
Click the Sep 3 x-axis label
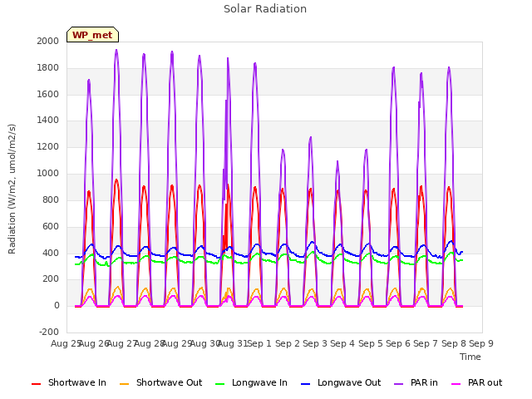pos(315,343)
